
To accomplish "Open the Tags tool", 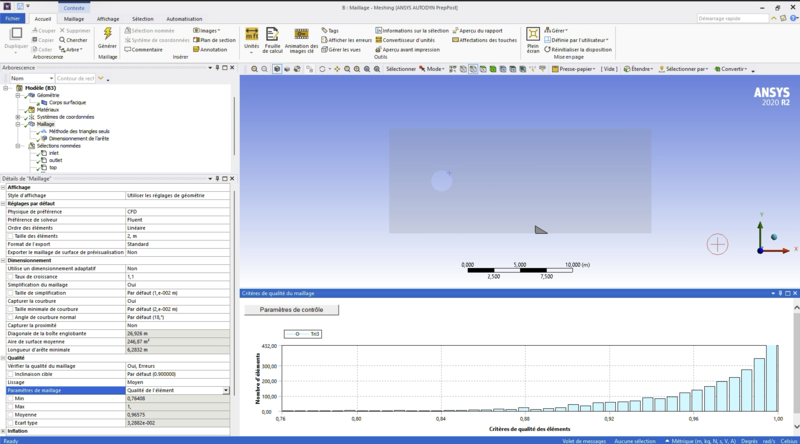I will tap(330, 31).
